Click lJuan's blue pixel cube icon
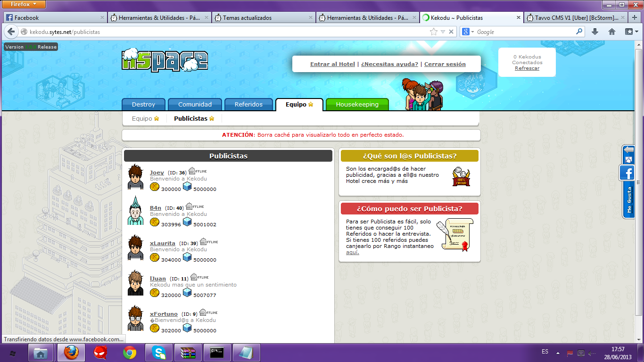Screen dimensions: 644x362 pos(187,292)
